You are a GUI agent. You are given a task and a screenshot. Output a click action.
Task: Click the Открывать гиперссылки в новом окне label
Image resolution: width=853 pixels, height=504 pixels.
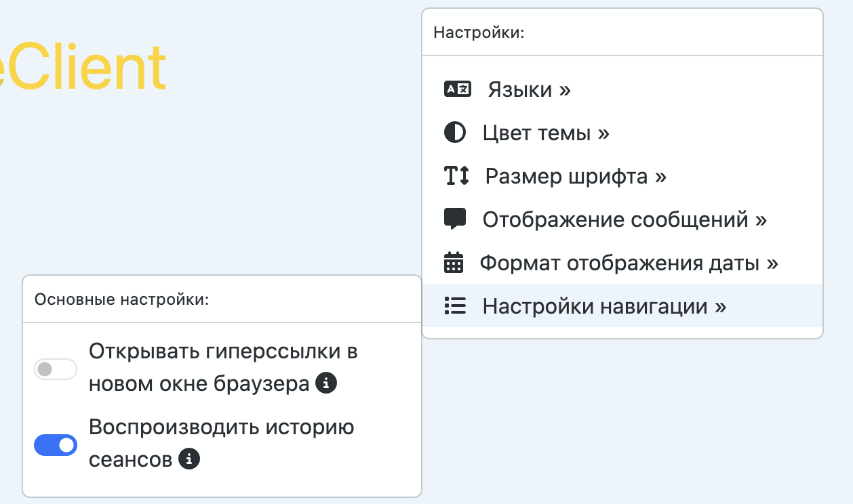coord(223,352)
